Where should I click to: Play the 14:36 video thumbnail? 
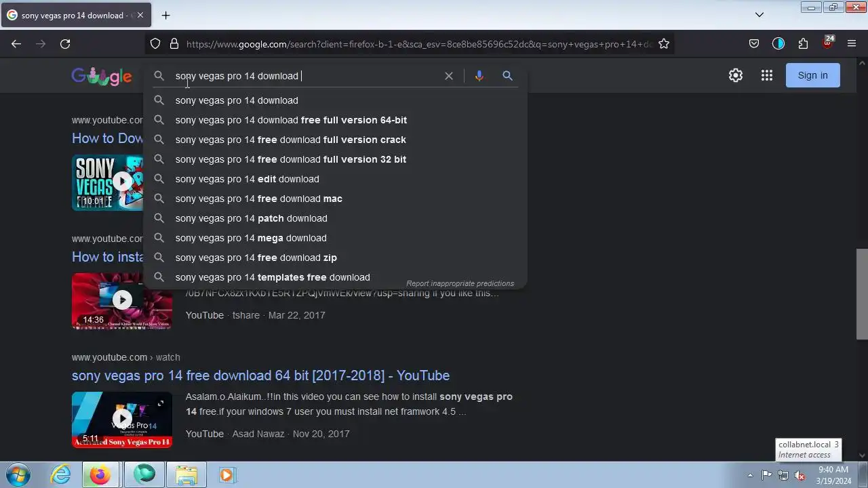coord(122,301)
